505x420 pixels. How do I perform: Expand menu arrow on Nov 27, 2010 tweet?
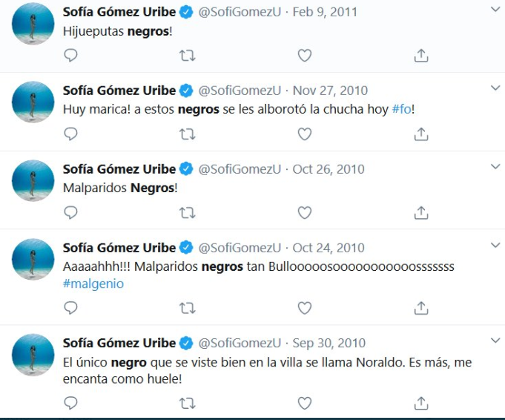(x=495, y=88)
